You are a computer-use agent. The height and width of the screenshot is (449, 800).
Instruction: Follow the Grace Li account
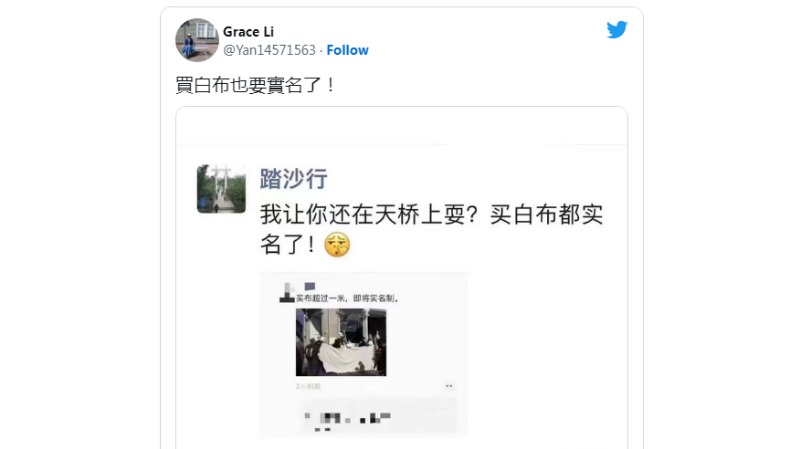point(347,50)
